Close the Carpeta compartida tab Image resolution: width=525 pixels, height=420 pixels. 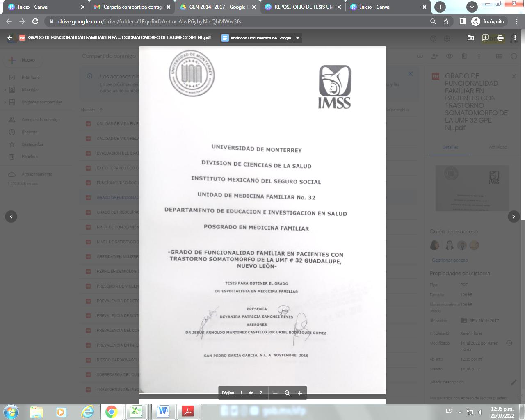(168, 7)
